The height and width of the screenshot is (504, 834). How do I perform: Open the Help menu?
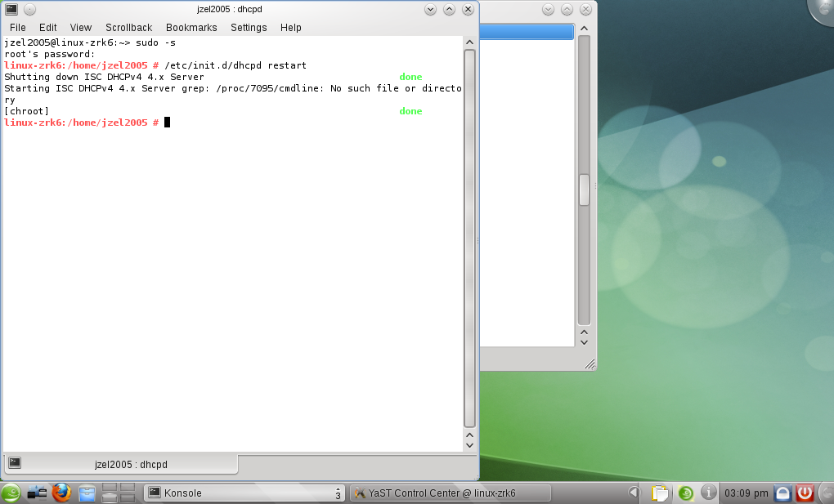[291, 28]
